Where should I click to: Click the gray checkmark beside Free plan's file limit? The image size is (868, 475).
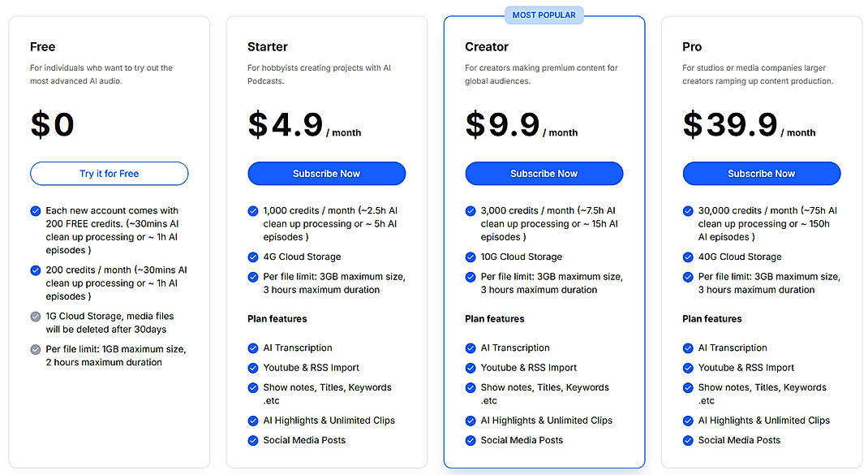pyautogui.click(x=36, y=349)
